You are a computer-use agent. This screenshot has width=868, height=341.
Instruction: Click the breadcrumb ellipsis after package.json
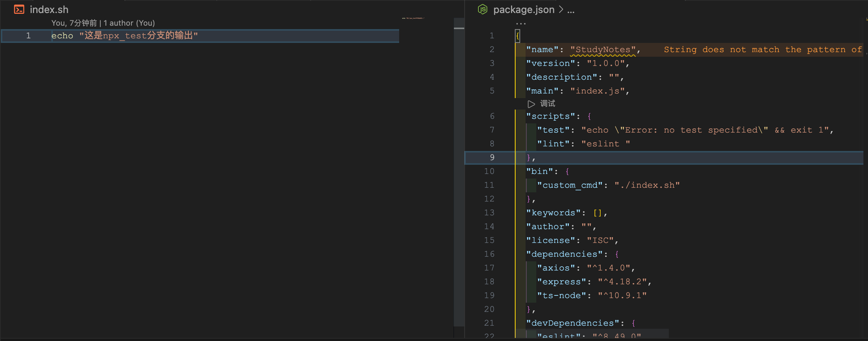(x=571, y=11)
